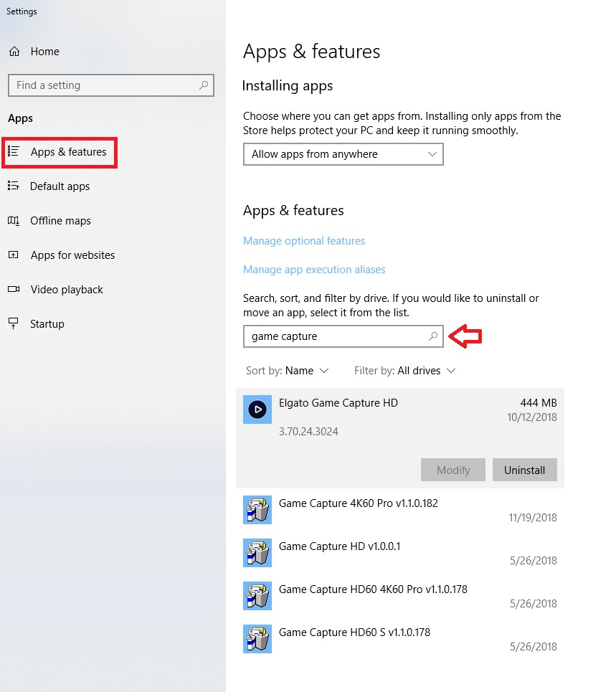Open the Startup settings page
Screen dimensions: 616x692
pyautogui.click(x=47, y=324)
